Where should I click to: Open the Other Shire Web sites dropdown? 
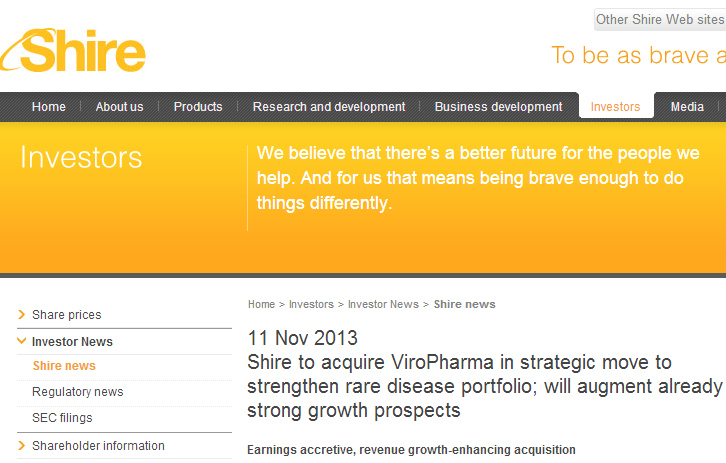pos(659,20)
